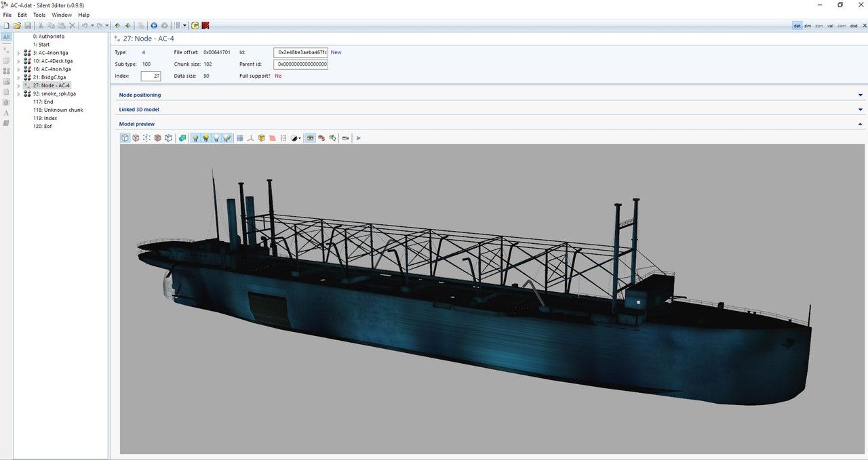Switch to the sim file tab
Image resolution: width=868 pixels, height=460 pixels.
pos(808,26)
